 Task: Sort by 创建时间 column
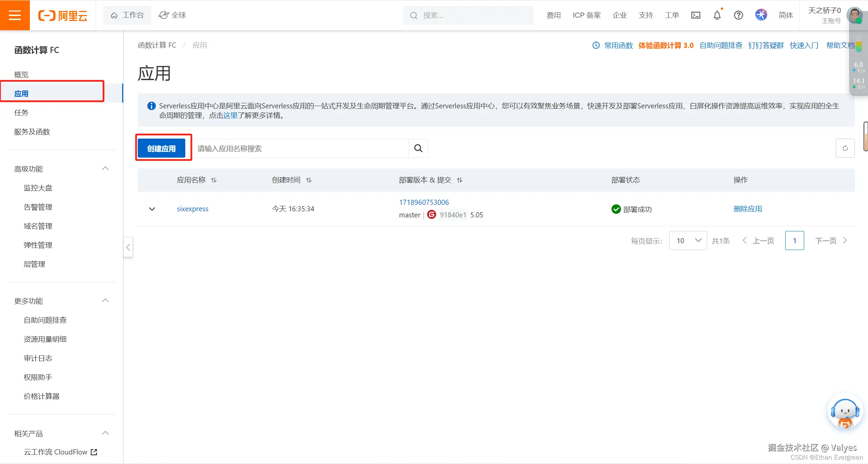309,180
